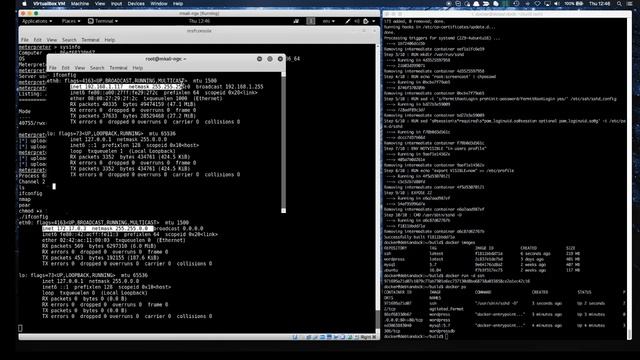The image size is (640, 360).
Task: Click the cursor prompt in root@mkali-ngc terminal
Action: click(54, 186)
